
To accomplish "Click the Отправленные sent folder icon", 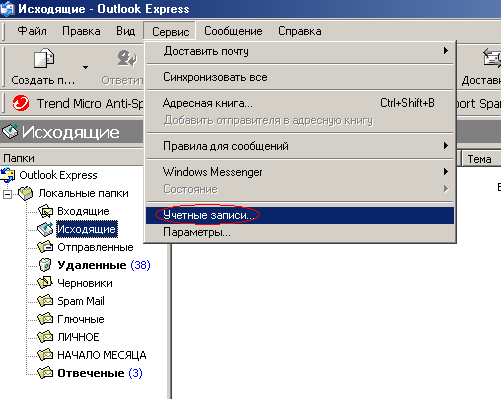I will tap(45, 247).
